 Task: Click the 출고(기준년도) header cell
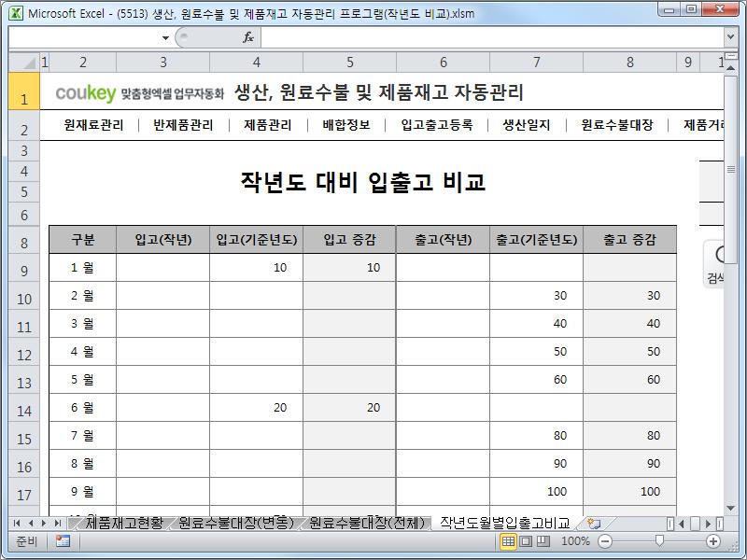point(536,240)
